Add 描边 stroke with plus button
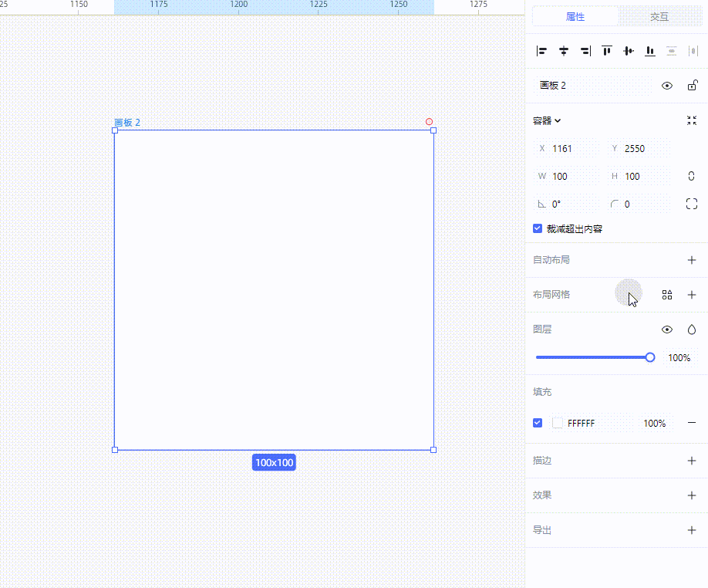Screen dimensions: 708x588 (692, 461)
